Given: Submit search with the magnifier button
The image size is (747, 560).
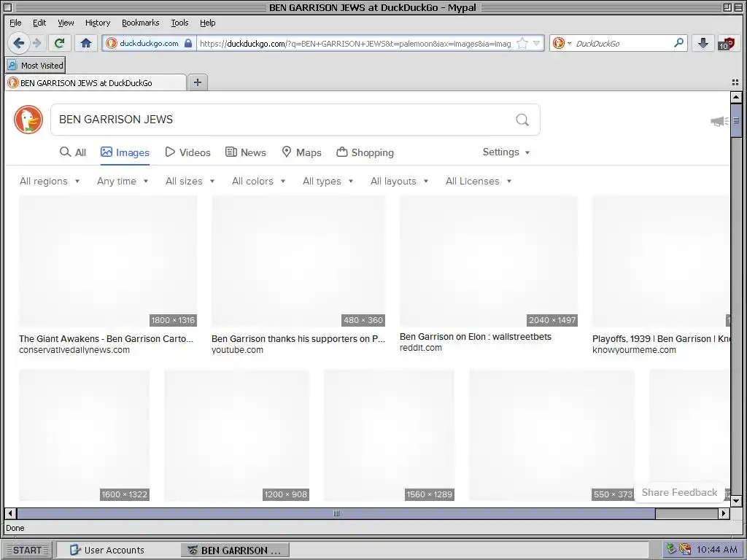Looking at the screenshot, I should [522, 120].
